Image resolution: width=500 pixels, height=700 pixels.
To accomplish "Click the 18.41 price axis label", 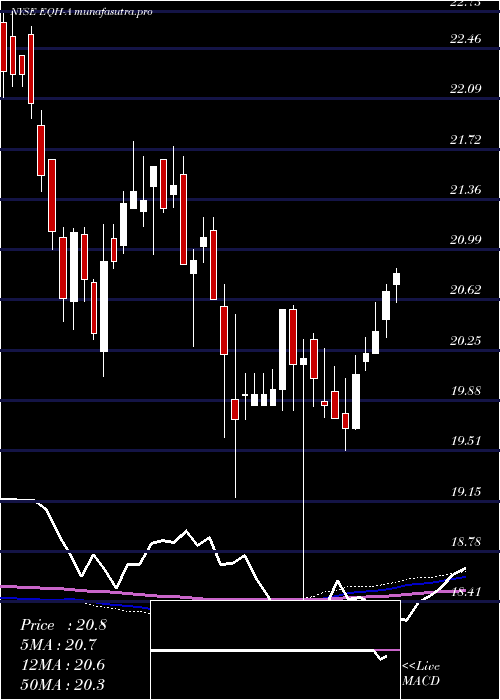I will [x=465, y=592].
